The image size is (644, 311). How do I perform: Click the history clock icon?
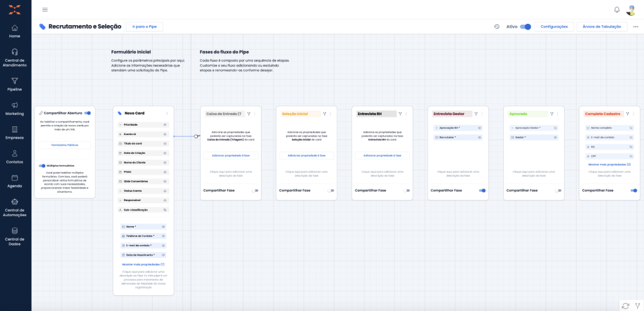click(496, 26)
